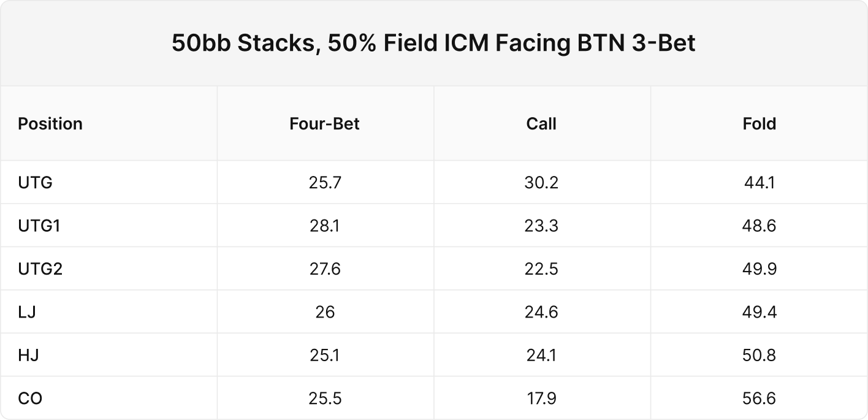The height and width of the screenshot is (420, 868).
Task: Select the LJ row label
Action: click(x=27, y=312)
